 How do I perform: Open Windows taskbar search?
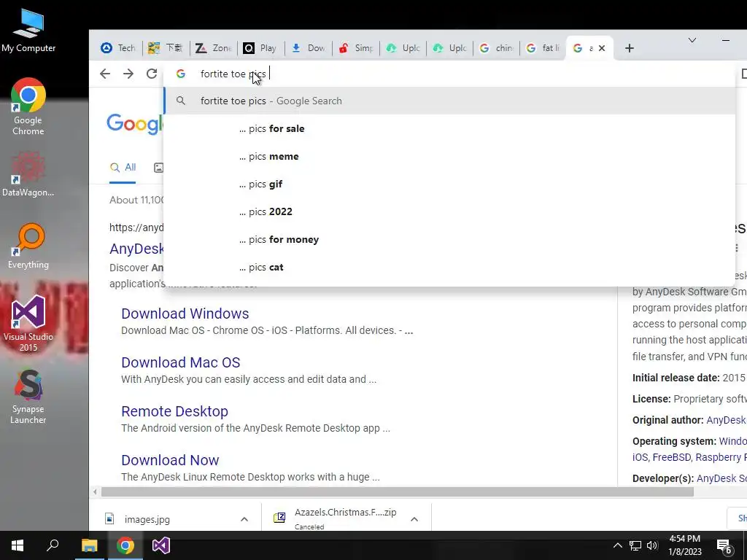(53, 545)
